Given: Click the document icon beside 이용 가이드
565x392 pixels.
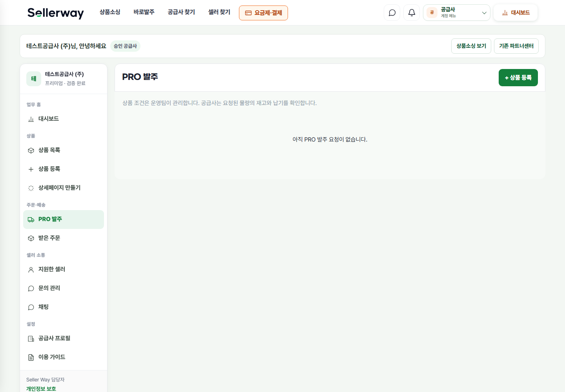Looking at the screenshot, I should [31, 358].
